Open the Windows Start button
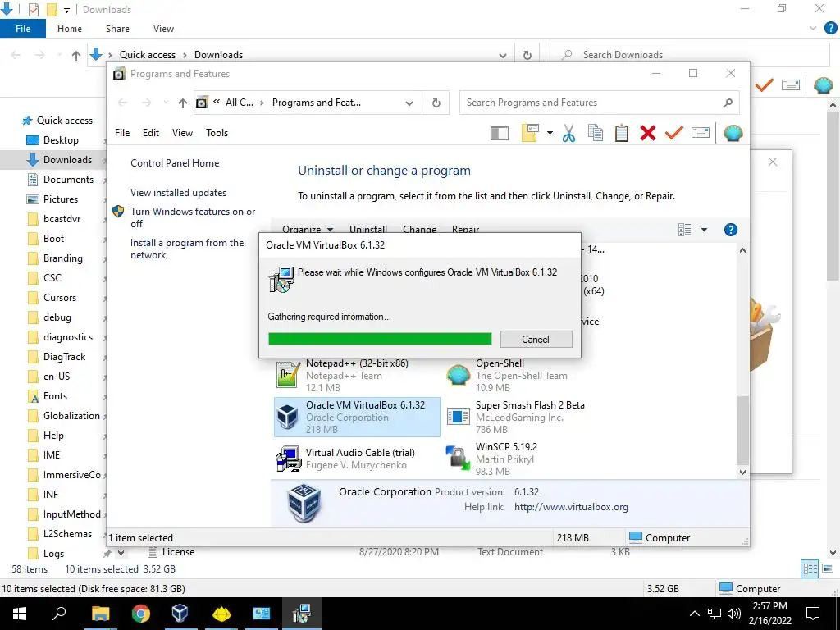This screenshot has width=840, height=630. [x=20, y=614]
